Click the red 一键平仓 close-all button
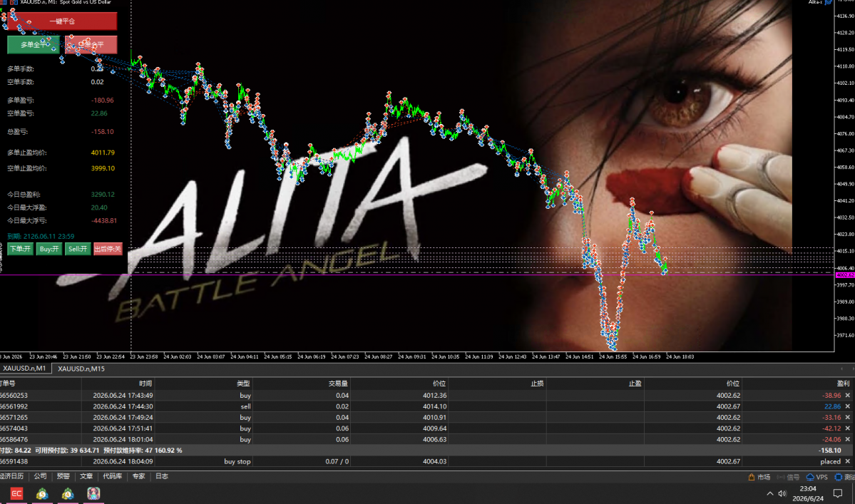 pos(62,21)
